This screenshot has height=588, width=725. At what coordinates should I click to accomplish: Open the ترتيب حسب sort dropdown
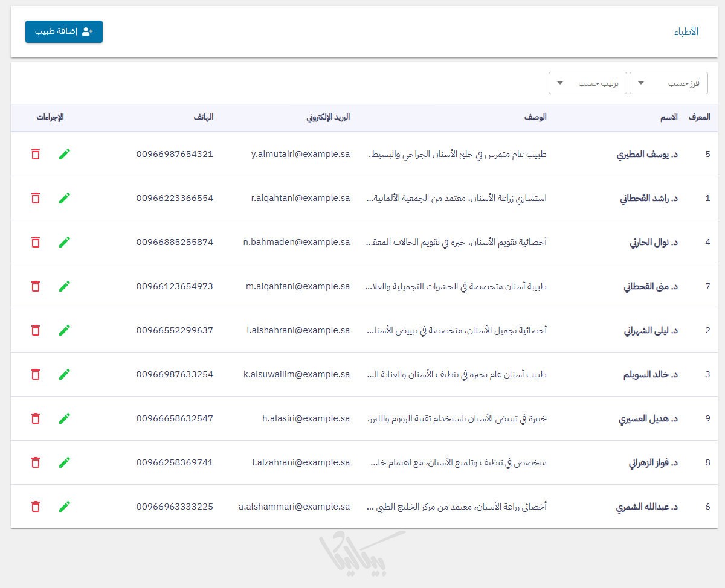point(588,83)
